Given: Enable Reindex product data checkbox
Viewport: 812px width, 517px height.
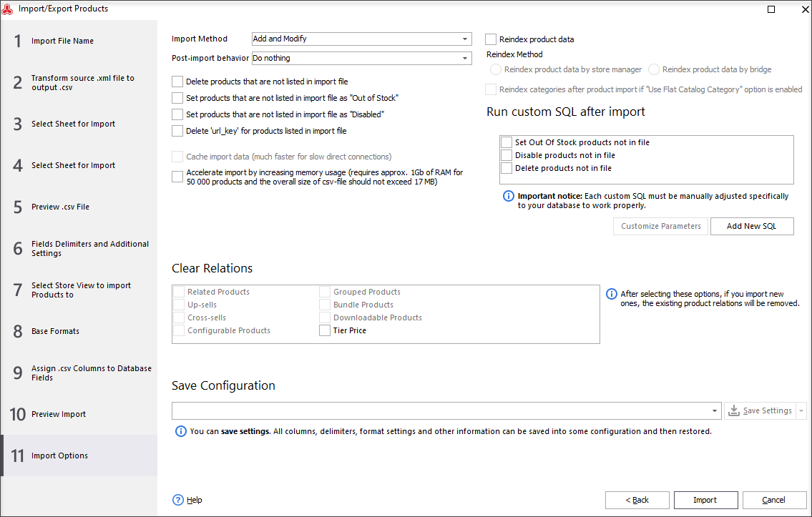Looking at the screenshot, I should 490,39.
